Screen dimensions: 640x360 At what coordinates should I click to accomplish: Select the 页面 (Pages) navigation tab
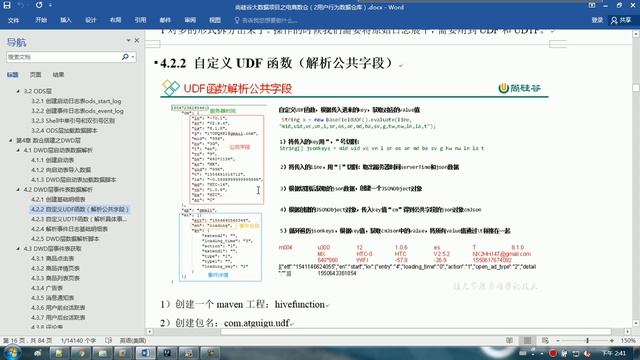pyautogui.click(x=36, y=75)
